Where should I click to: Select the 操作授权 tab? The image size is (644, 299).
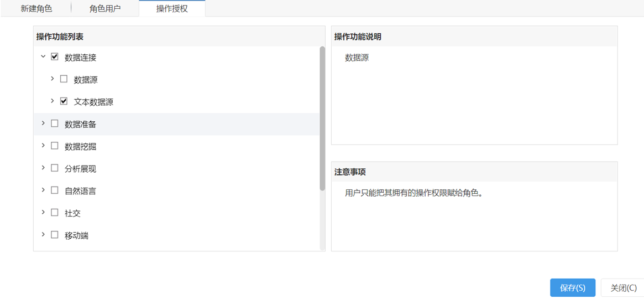[172, 9]
